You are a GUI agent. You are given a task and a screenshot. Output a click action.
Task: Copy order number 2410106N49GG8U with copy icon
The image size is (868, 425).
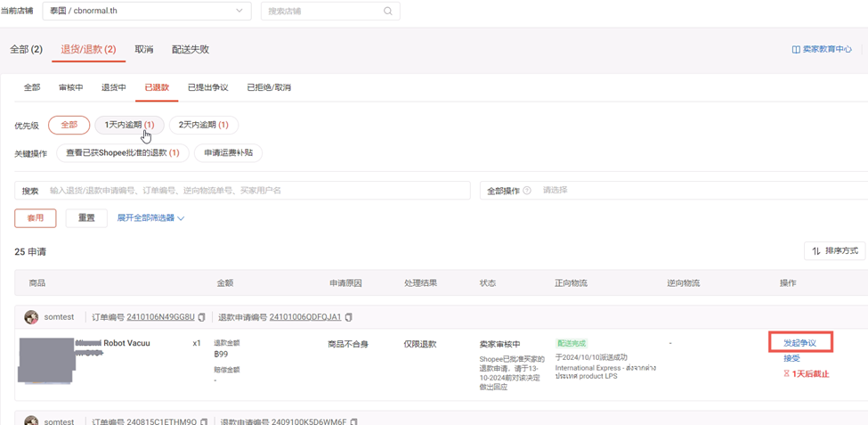(201, 317)
